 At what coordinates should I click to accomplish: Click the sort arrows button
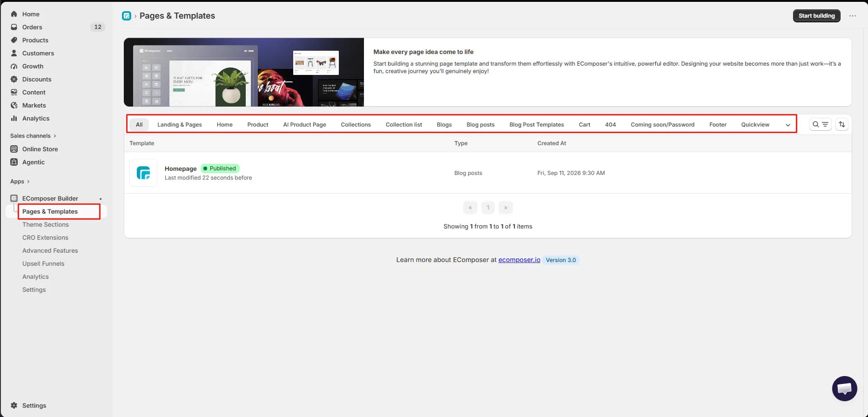[x=842, y=124]
